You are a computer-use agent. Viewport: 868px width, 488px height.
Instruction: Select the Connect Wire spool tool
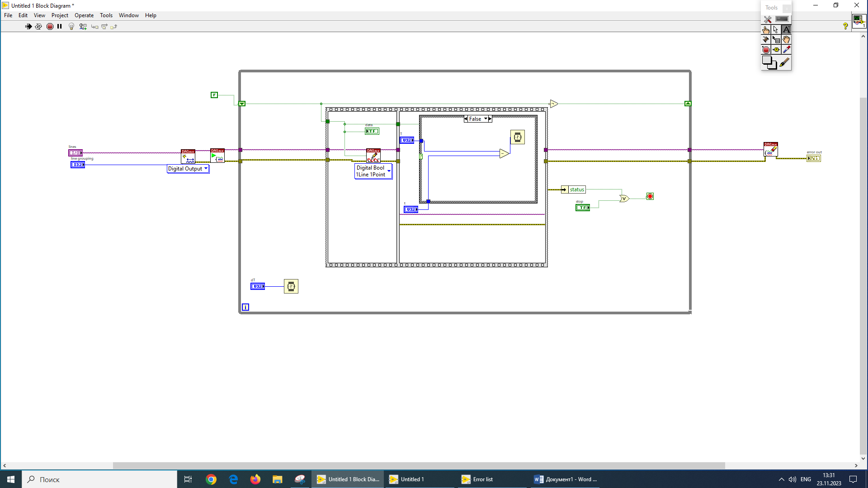pyautogui.click(x=766, y=40)
